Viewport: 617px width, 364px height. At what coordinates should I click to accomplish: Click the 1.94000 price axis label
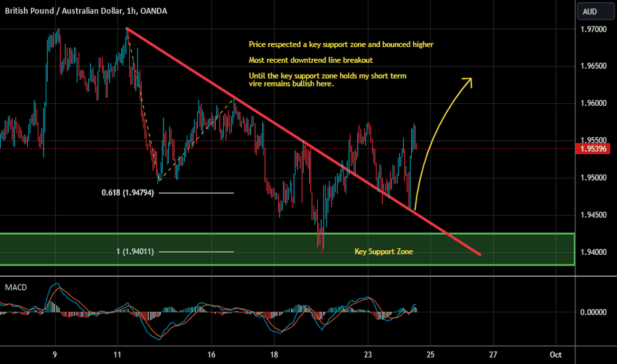(593, 252)
